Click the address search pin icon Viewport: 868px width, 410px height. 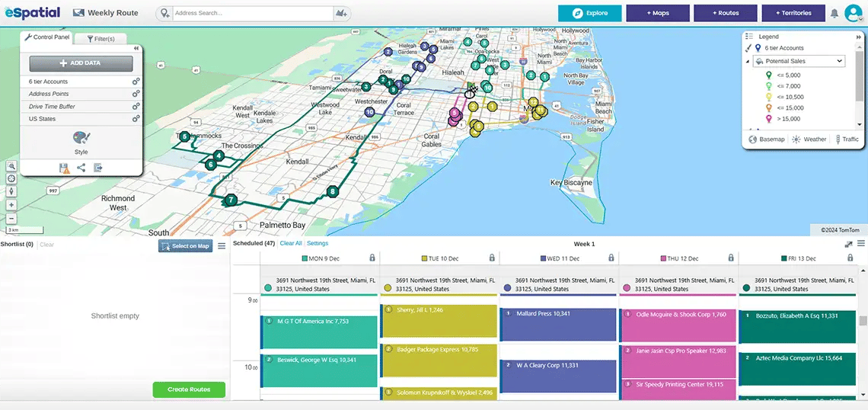point(164,13)
